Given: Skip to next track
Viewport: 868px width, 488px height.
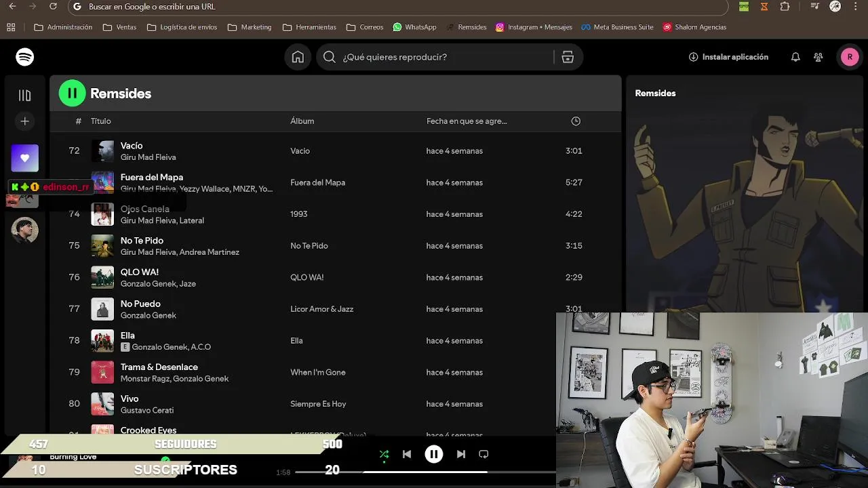Looking at the screenshot, I should 461,454.
